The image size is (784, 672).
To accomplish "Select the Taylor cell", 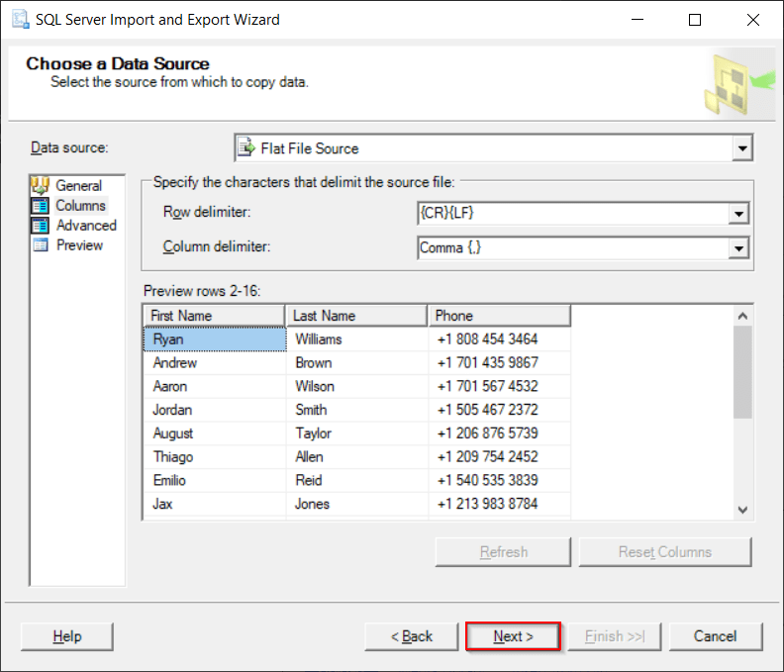I will [x=357, y=433].
